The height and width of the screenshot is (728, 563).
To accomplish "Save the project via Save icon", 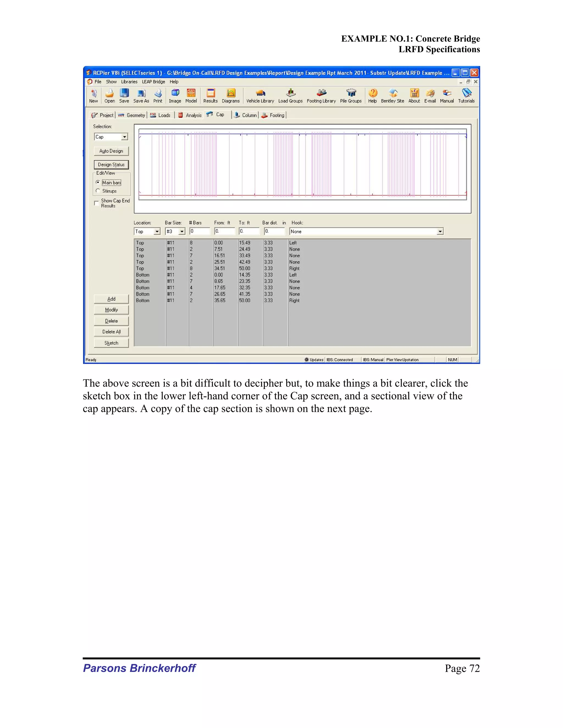I will coord(124,96).
